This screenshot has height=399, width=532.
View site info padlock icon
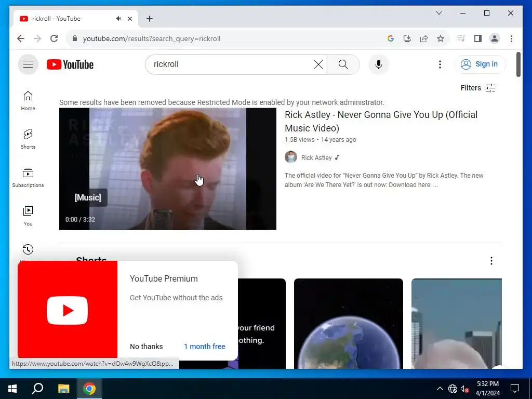tap(75, 38)
